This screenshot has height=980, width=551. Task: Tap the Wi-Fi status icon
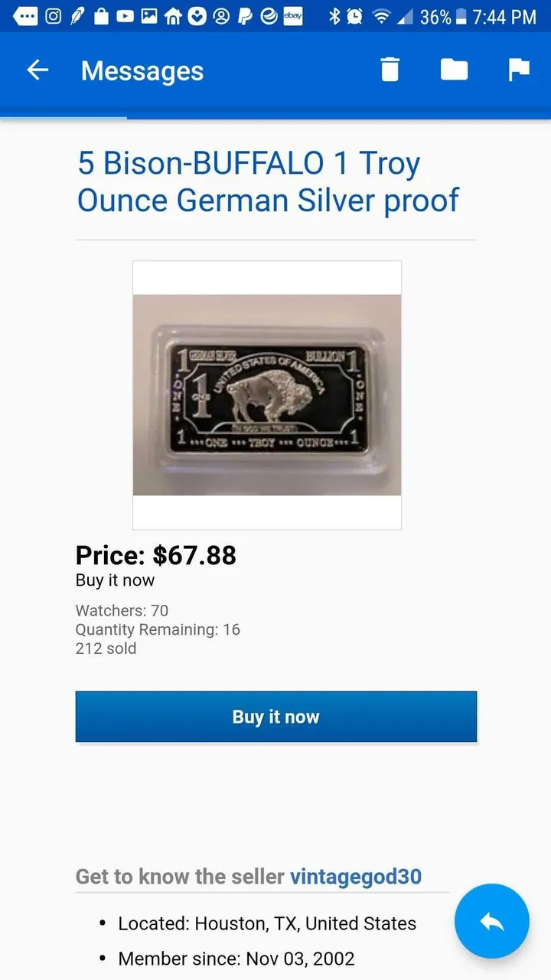tap(380, 16)
